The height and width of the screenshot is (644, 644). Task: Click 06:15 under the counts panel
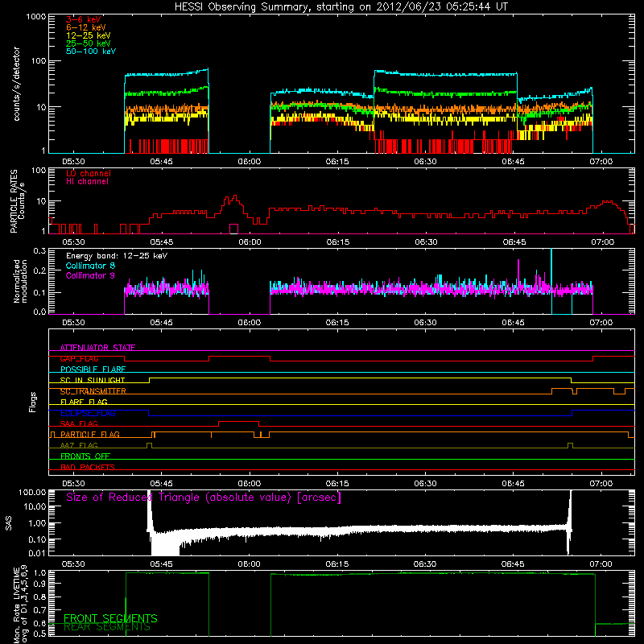337,162
